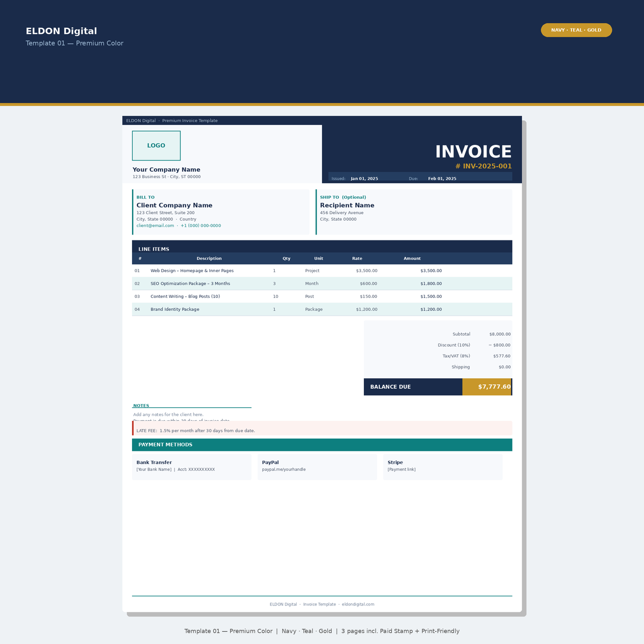The image size is (644, 644).
Task: Click the BALANCE DUE label
Action: pos(391,387)
